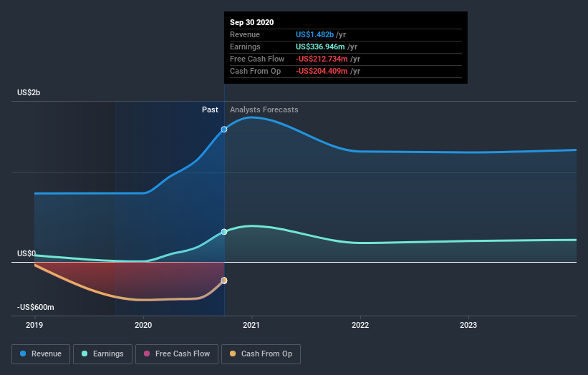Click the Analysts Forecasts label
Screen dimensions: 588x375
[x=264, y=109]
